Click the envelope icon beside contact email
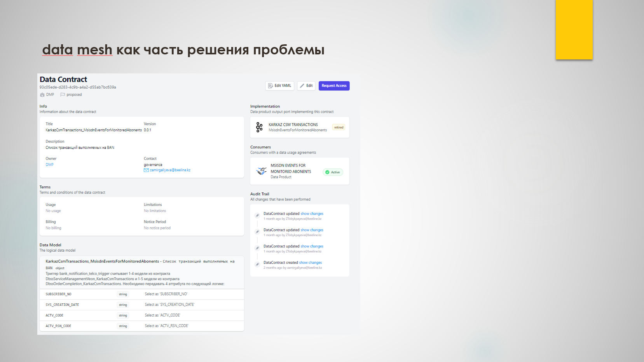Screen dimensions: 644x362 pos(146,170)
